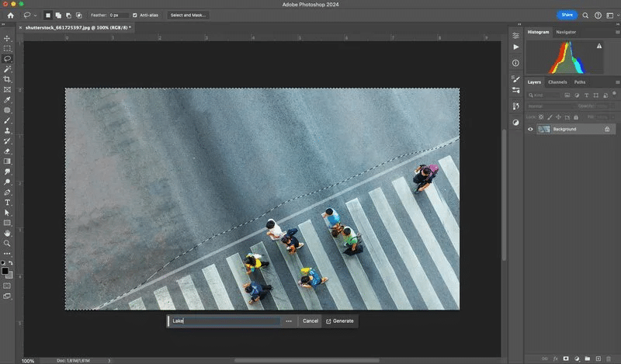Select the Crop tool
The height and width of the screenshot is (364, 621).
(x=8, y=79)
